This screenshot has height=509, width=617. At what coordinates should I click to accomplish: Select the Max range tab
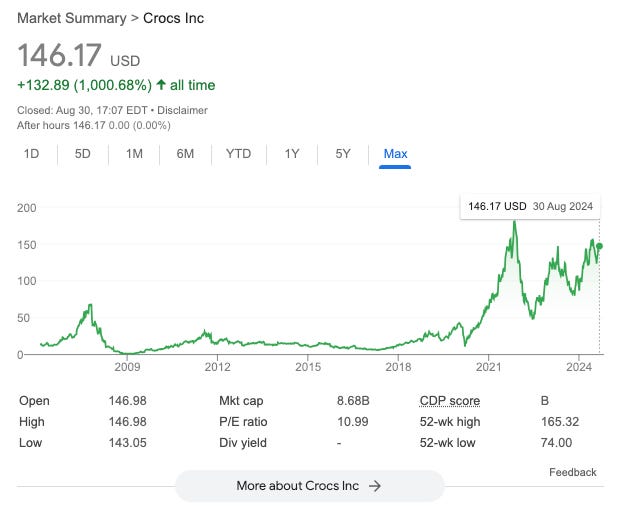(x=395, y=154)
